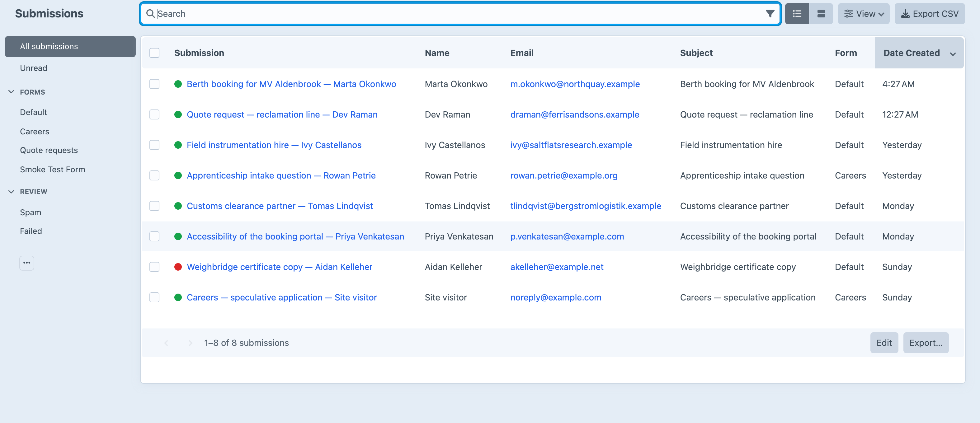Filter by Quote requests form

tap(49, 150)
